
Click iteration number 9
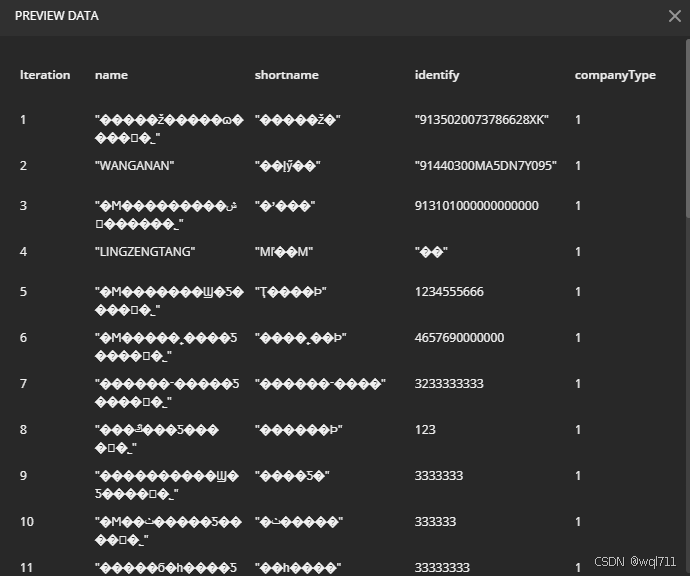click(23, 476)
